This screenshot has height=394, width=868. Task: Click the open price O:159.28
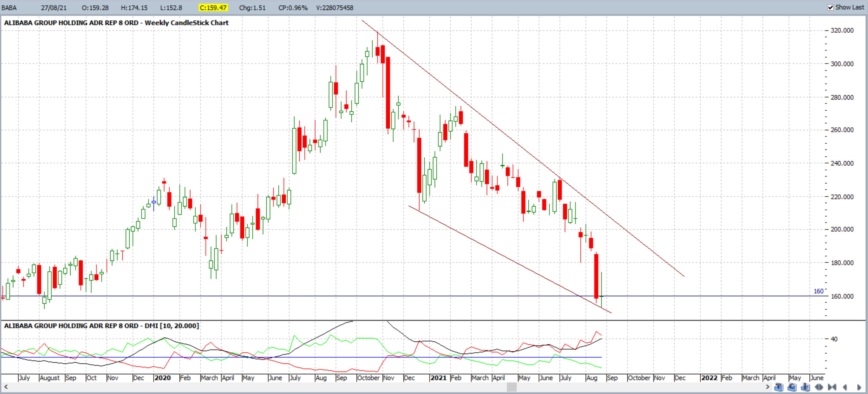pyautogui.click(x=95, y=8)
